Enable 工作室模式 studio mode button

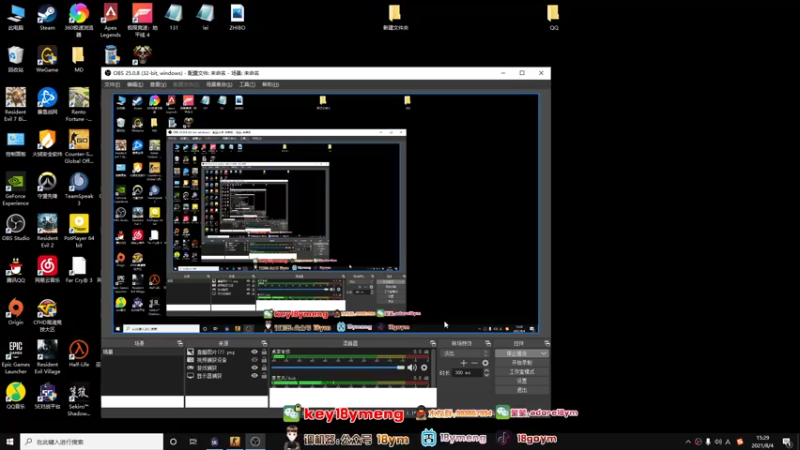(522, 371)
